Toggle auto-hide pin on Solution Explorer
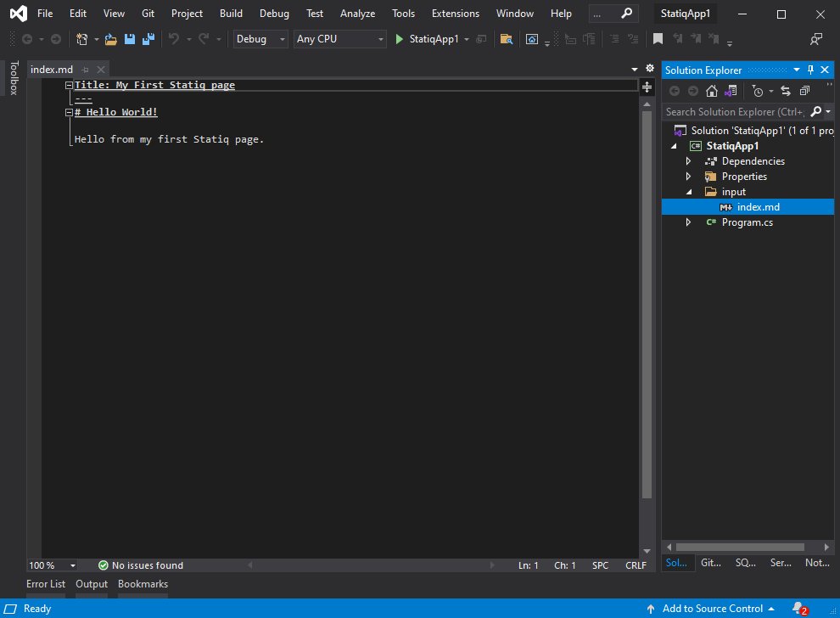The width and height of the screenshot is (840, 618). tap(810, 70)
